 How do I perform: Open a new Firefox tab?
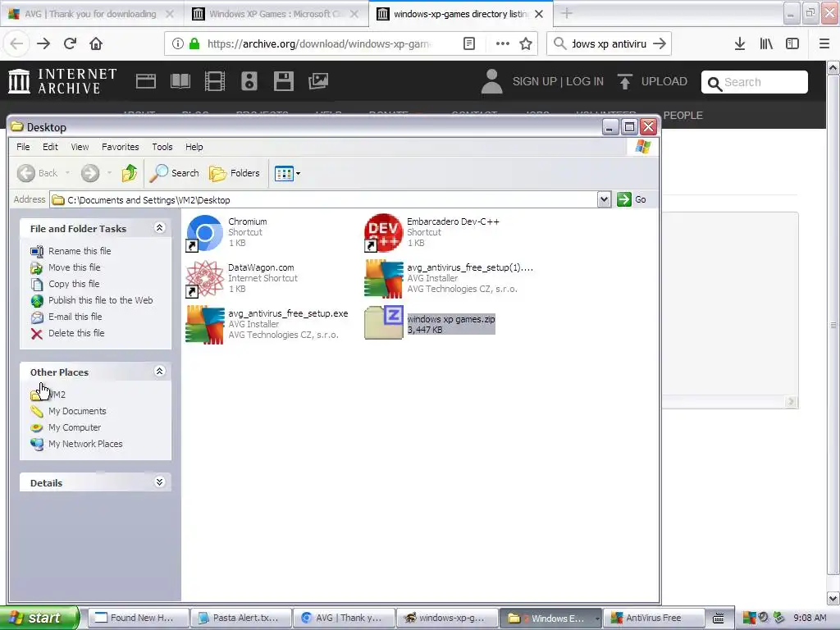[567, 14]
